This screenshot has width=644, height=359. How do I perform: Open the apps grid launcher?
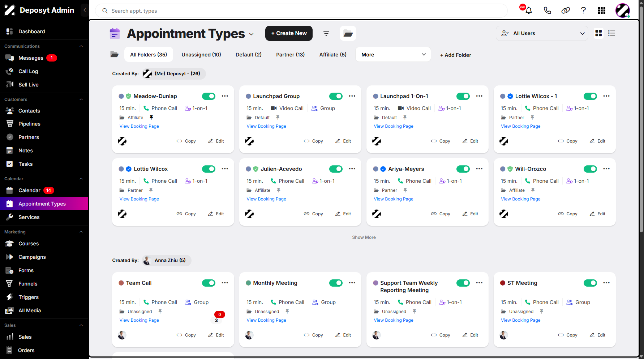pyautogui.click(x=602, y=10)
